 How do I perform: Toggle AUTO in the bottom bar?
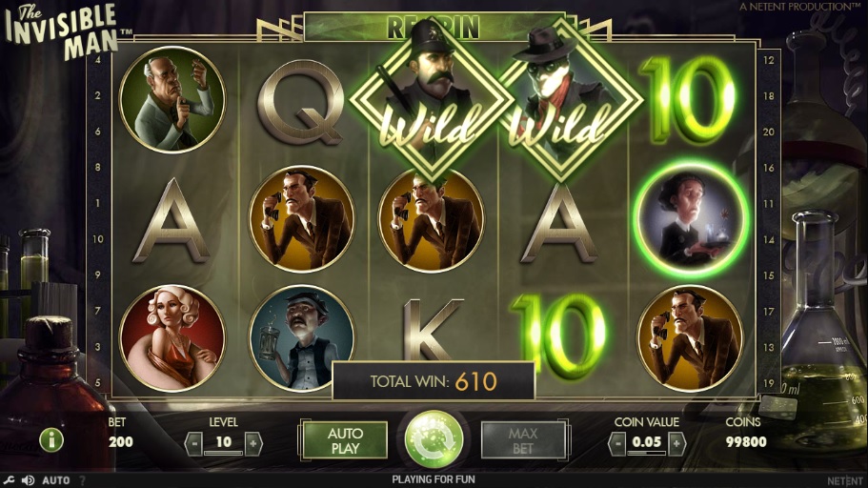56,480
